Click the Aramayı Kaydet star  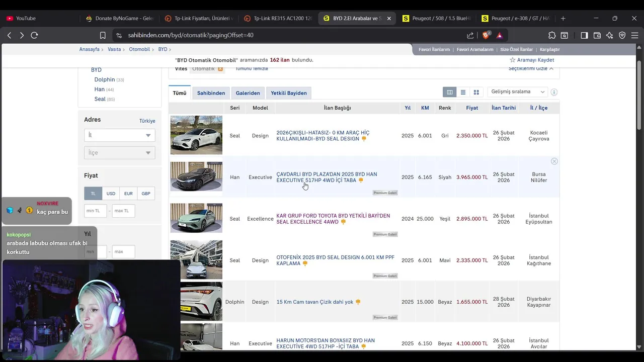point(513,60)
